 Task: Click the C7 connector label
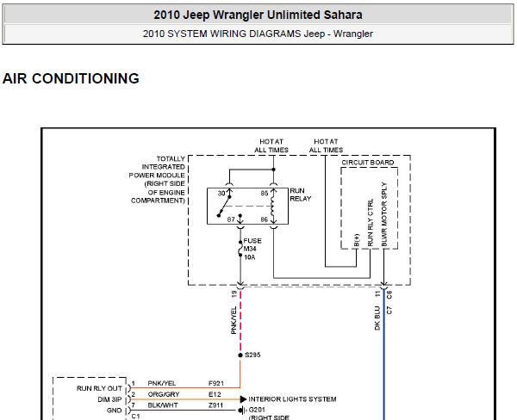click(x=389, y=311)
